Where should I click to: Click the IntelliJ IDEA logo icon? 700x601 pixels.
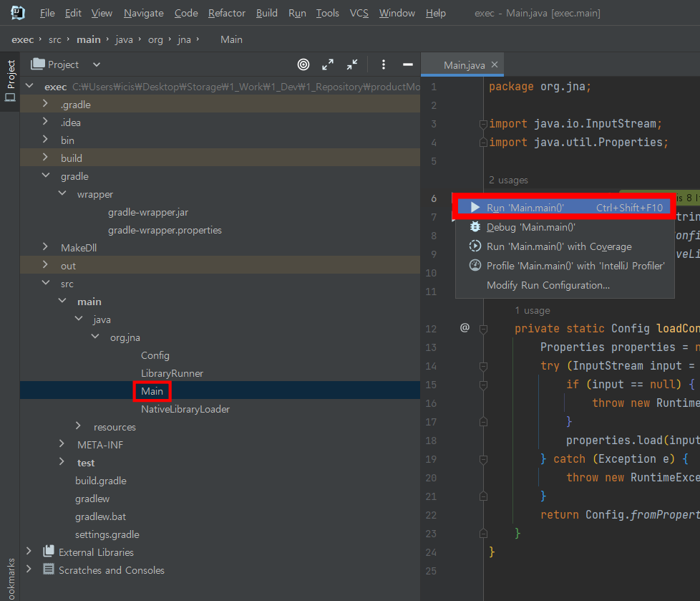[x=17, y=12]
